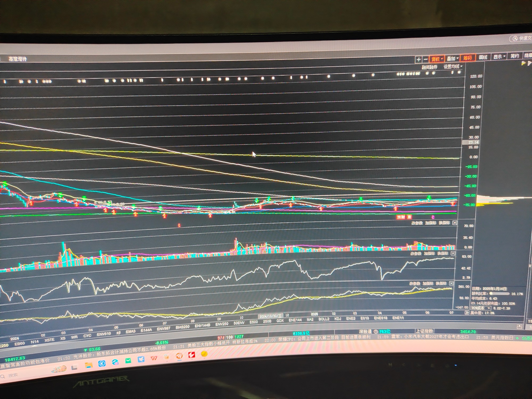Screen dimensions: 532x399
Task: Open File Explorer from the taskbar
Action: (x=89, y=365)
